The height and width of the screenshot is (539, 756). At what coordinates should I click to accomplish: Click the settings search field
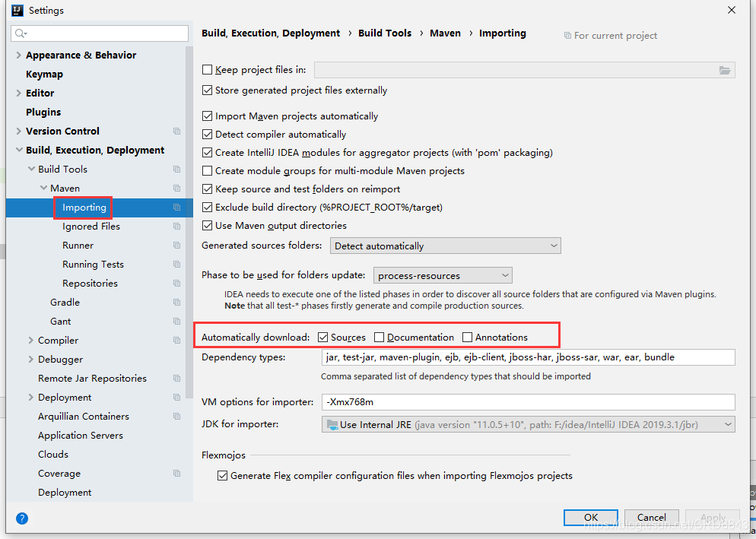click(100, 33)
